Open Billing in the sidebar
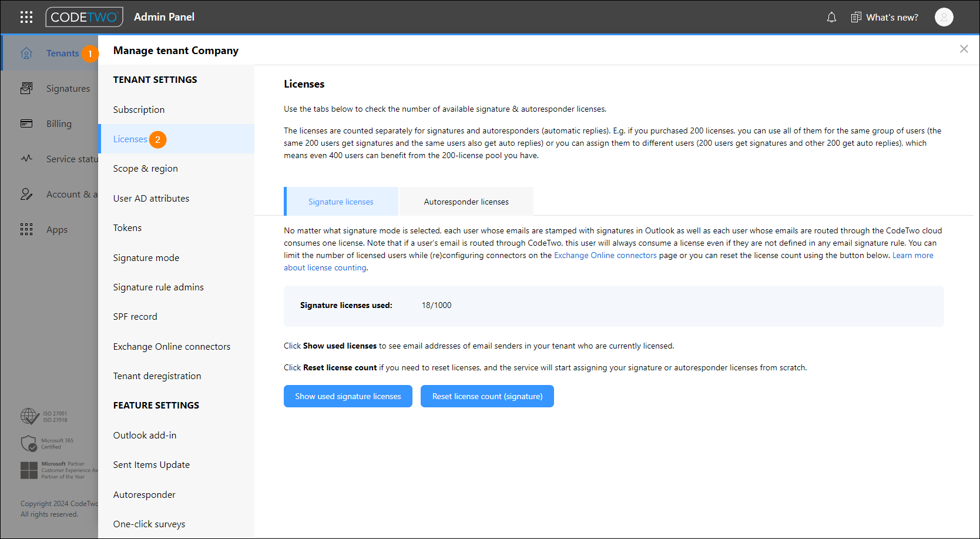980x539 pixels. click(59, 124)
